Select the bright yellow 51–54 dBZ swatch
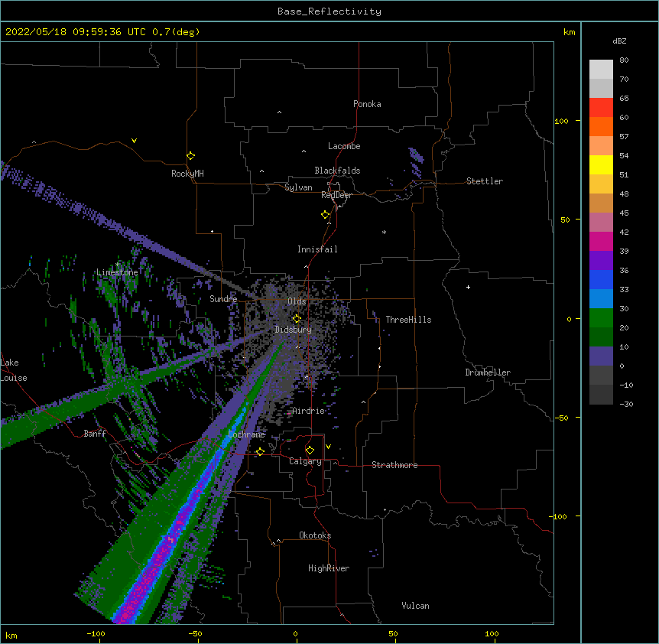The width and height of the screenshot is (659, 644). click(601, 164)
